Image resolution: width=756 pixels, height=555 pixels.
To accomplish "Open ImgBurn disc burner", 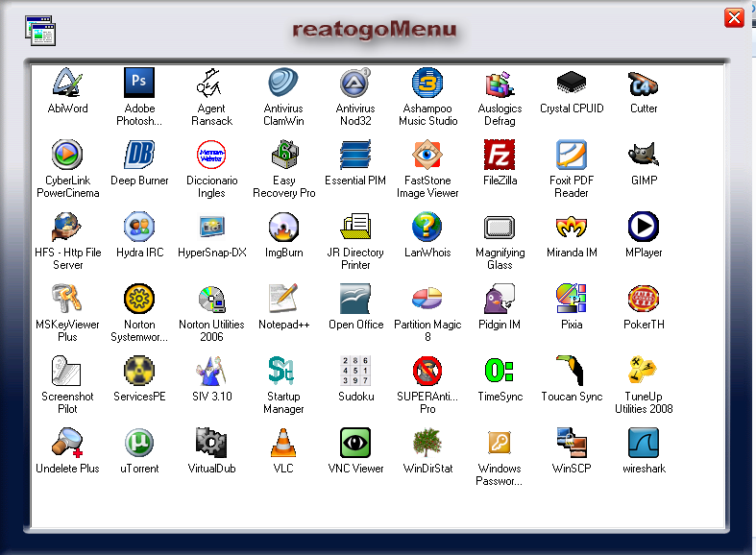I will [x=283, y=227].
